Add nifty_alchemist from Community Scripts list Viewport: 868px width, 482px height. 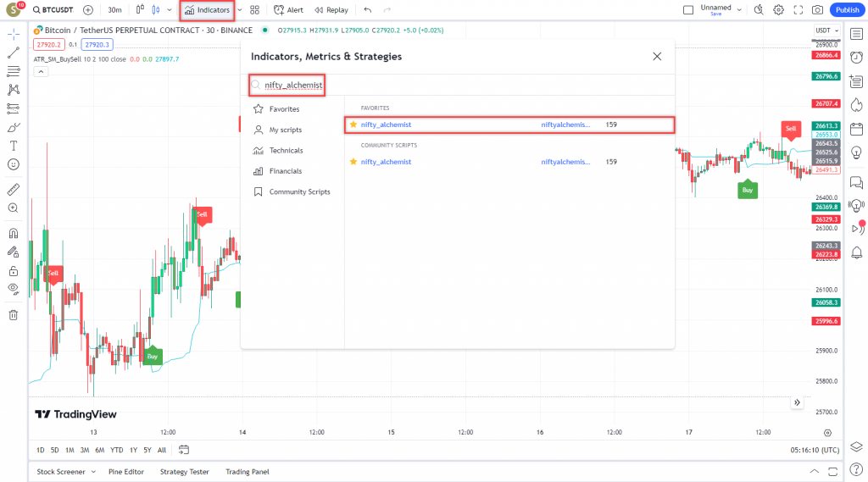tap(509, 162)
